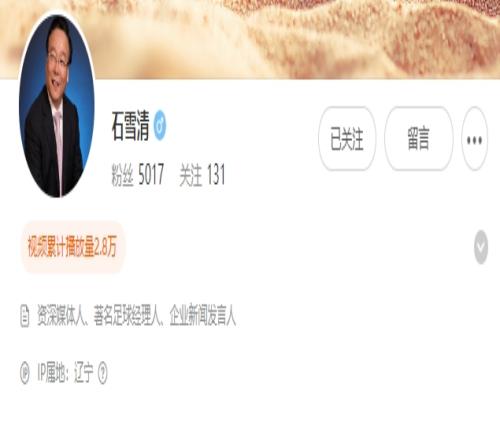Select the following count number 131
This screenshot has height=440, width=500.
[x=216, y=174]
